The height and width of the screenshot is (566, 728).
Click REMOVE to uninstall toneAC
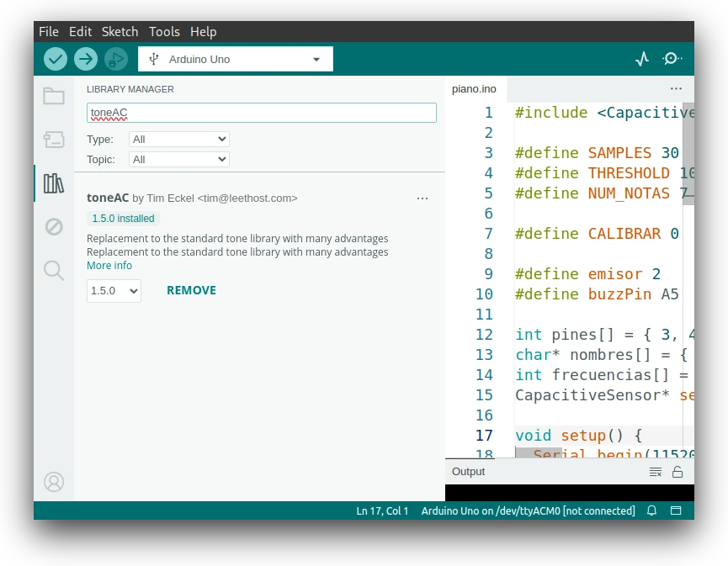(x=191, y=290)
